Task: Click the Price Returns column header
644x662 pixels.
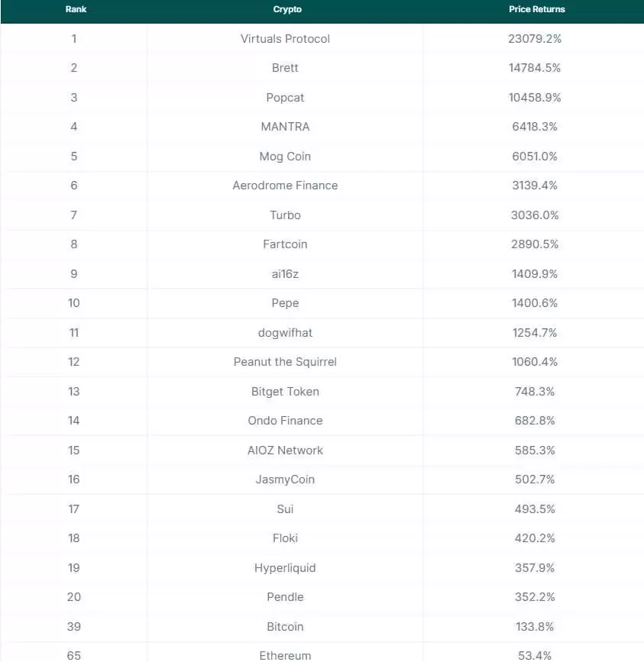Action: point(536,9)
